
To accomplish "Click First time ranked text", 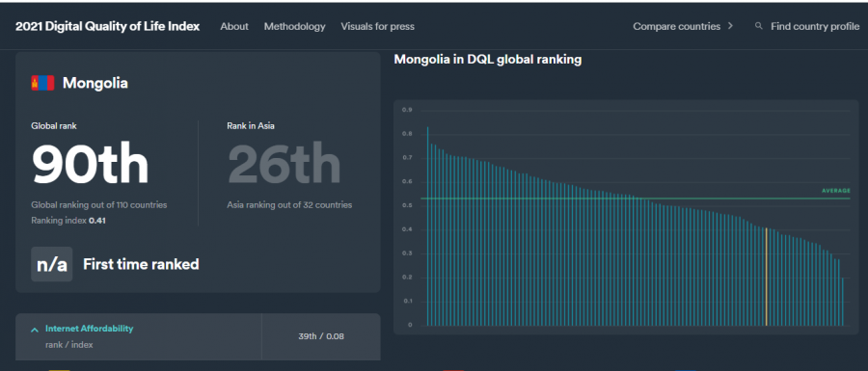I will [x=141, y=264].
